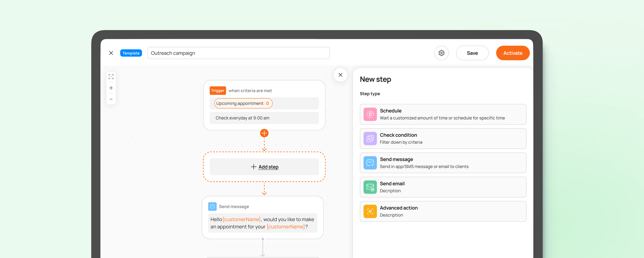This screenshot has height=258, width=644.
Task: Click the purple Check condition icon
Action: click(370, 138)
